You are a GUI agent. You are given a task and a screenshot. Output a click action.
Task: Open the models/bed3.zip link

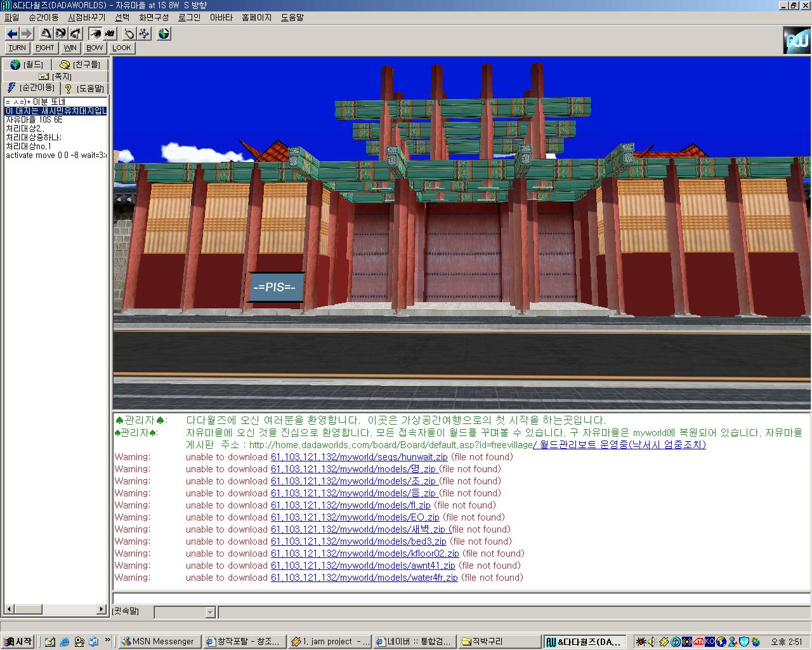coord(358,541)
